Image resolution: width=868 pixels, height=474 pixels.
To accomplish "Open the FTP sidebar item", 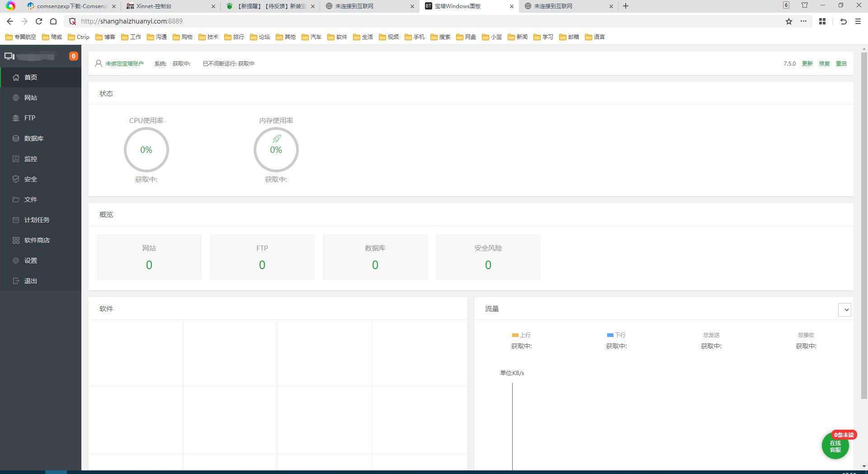I will 41,118.
